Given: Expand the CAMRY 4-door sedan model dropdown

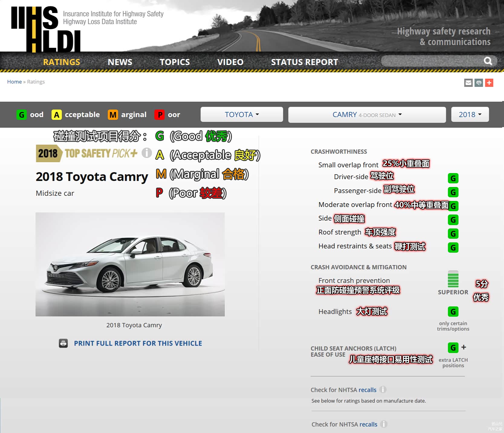Looking at the screenshot, I should coord(367,114).
